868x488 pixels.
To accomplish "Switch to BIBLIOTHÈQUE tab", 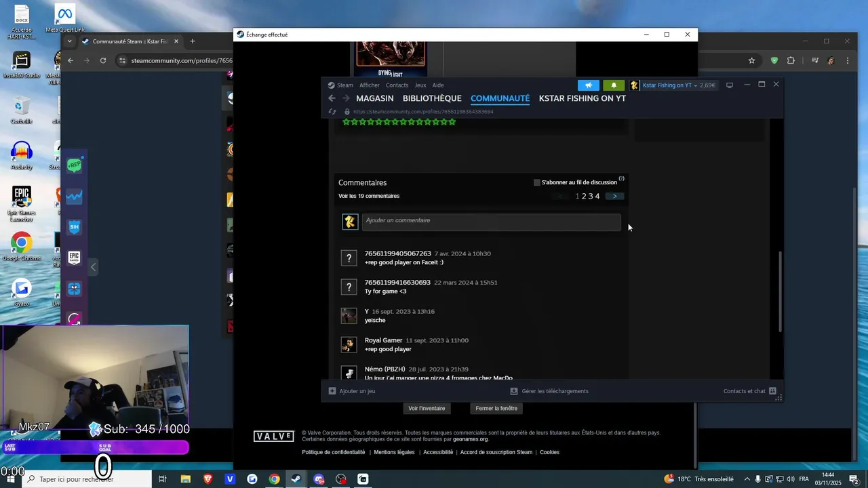I will point(432,98).
